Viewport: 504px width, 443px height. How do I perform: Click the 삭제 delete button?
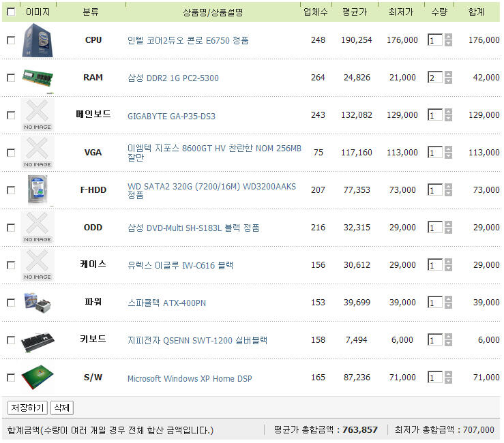62,408
